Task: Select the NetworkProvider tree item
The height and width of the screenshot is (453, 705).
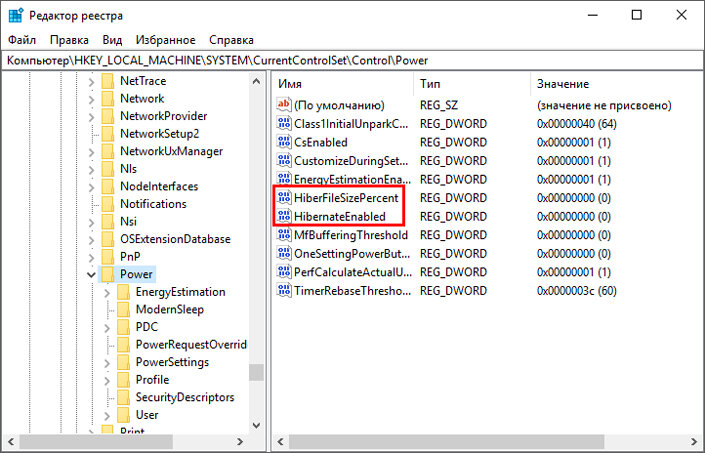Action: tap(164, 116)
